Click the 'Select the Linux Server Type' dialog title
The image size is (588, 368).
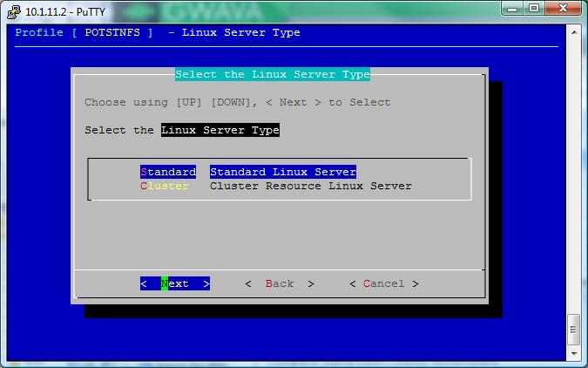[x=273, y=74]
